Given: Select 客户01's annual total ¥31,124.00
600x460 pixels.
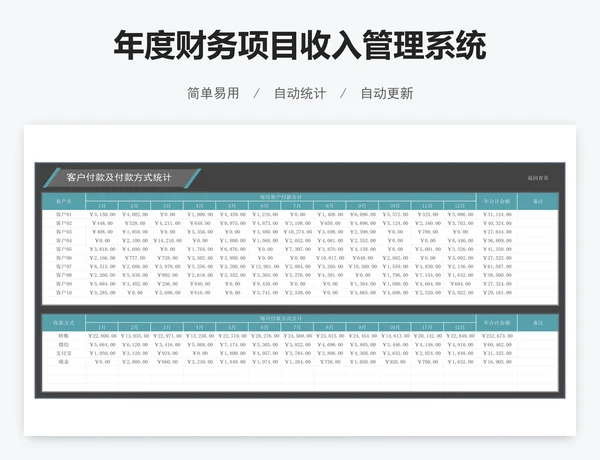Looking at the screenshot, I should [x=497, y=214].
